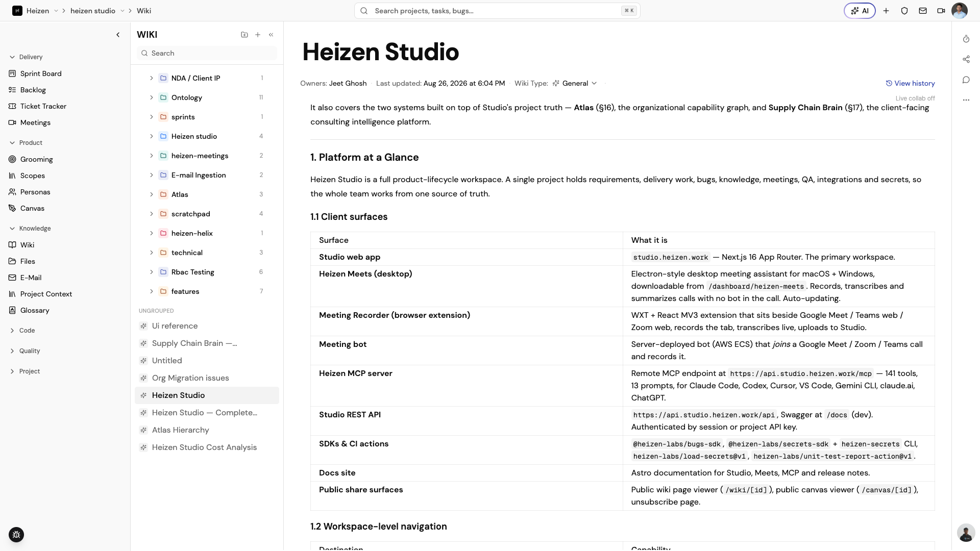980x551 pixels.
Task: Open the user avatar at top right
Action: point(960,11)
